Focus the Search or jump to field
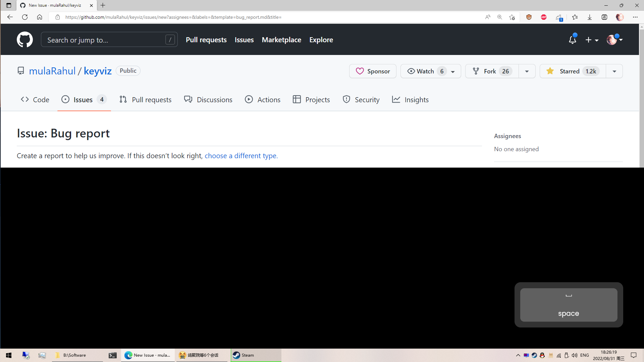Viewport: 644px width, 362px height. 104,40
